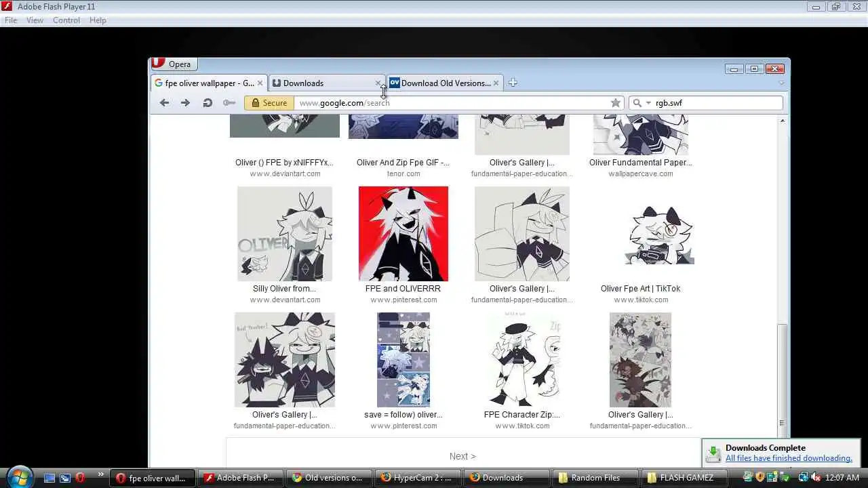The height and width of the screenshot is (488, 868).
Task: Click the Secure padlock badge
Action: (268, 103)
